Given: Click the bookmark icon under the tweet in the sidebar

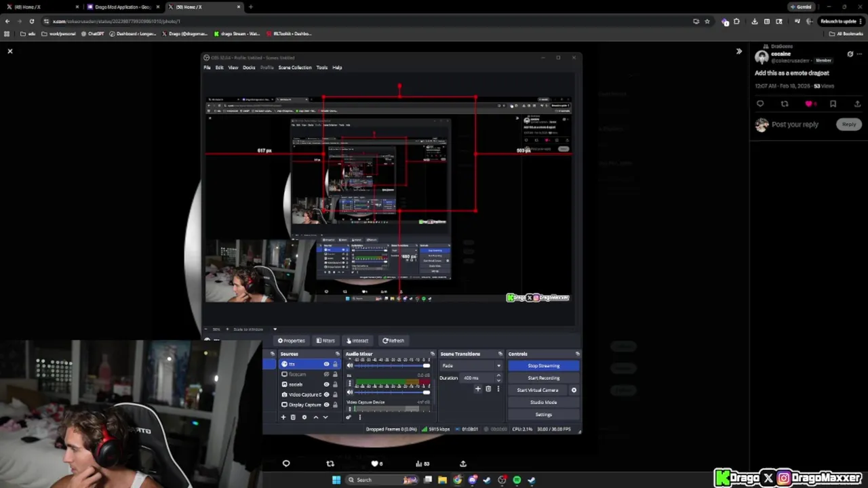Looking at the screenshot, I should click(833, 104).
